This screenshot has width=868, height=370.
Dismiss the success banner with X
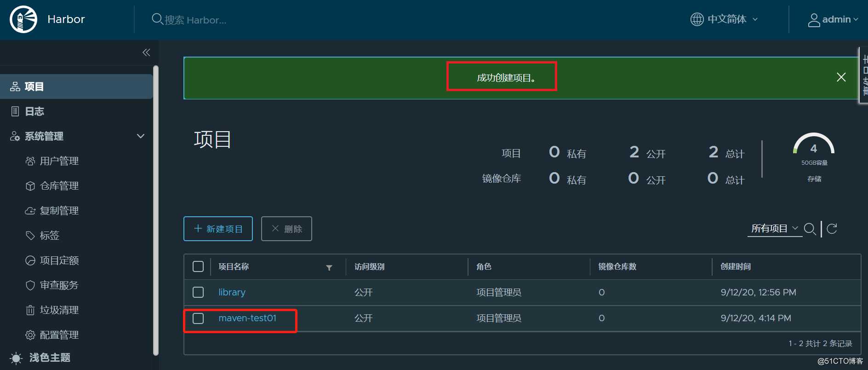(x=841, y=77)
